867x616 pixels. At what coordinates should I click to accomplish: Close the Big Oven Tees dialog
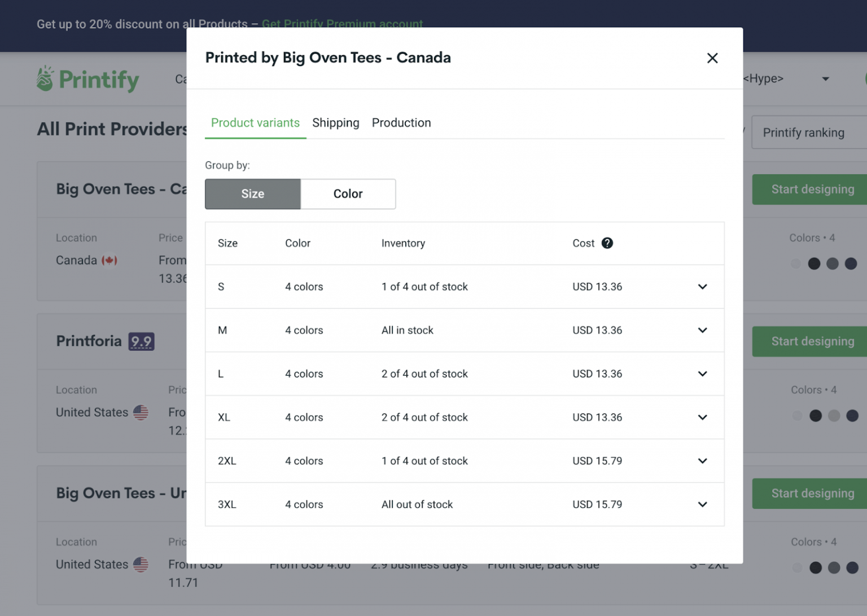click(x=712, y=58)
